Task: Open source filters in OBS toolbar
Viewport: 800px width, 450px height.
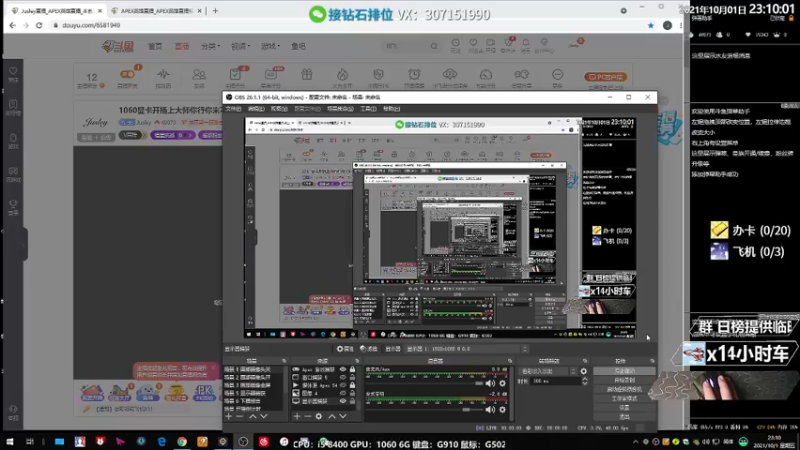Action: pos(368,349)
